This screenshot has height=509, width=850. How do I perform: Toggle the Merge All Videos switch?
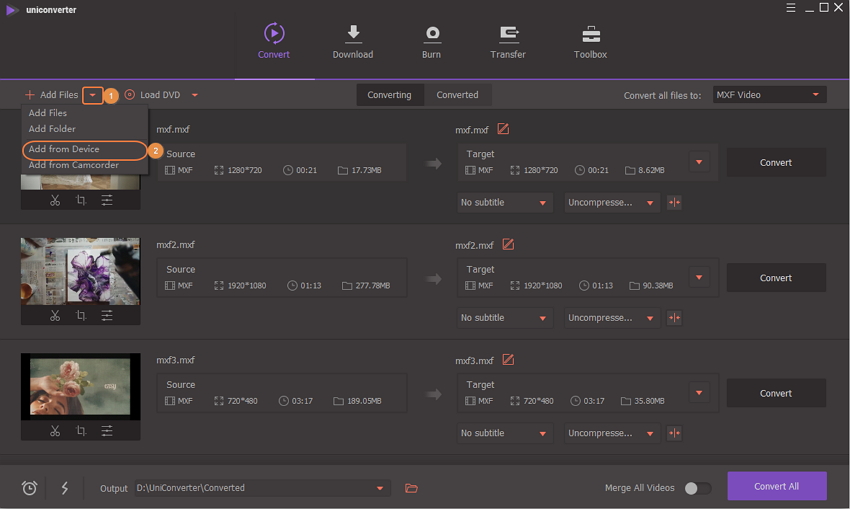pyautogui.click(x=698, y=488)
